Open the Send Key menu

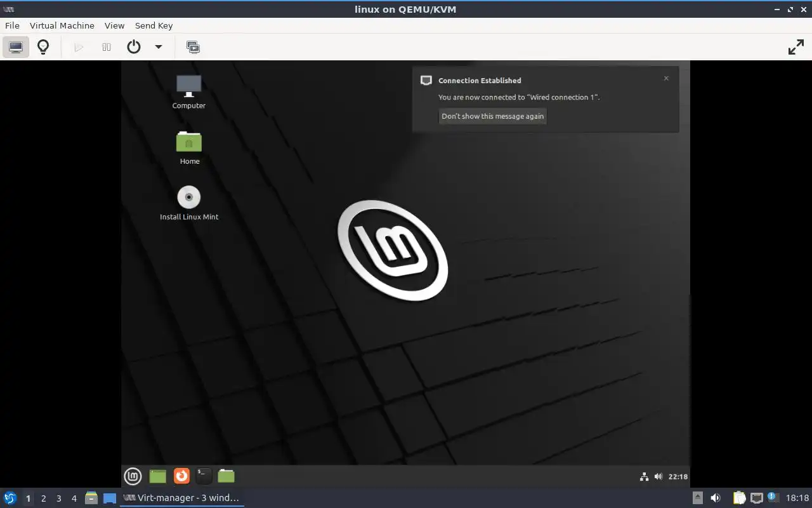point(154,25)
